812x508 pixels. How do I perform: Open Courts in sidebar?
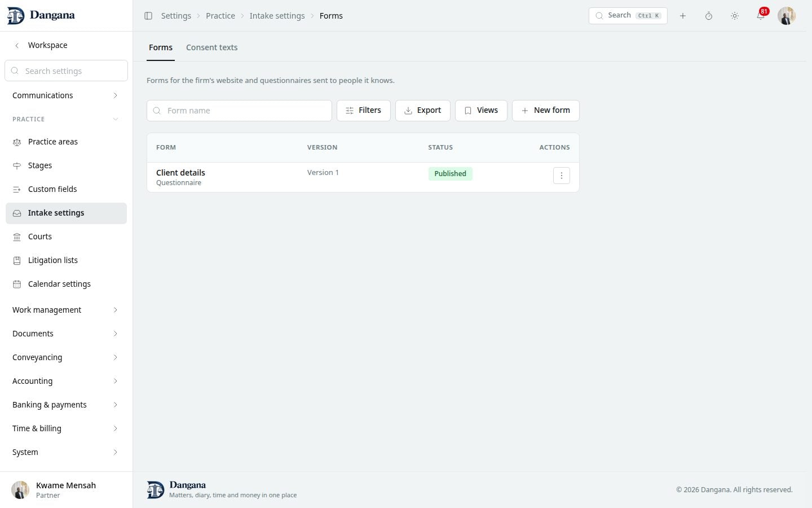coord(66,237)
